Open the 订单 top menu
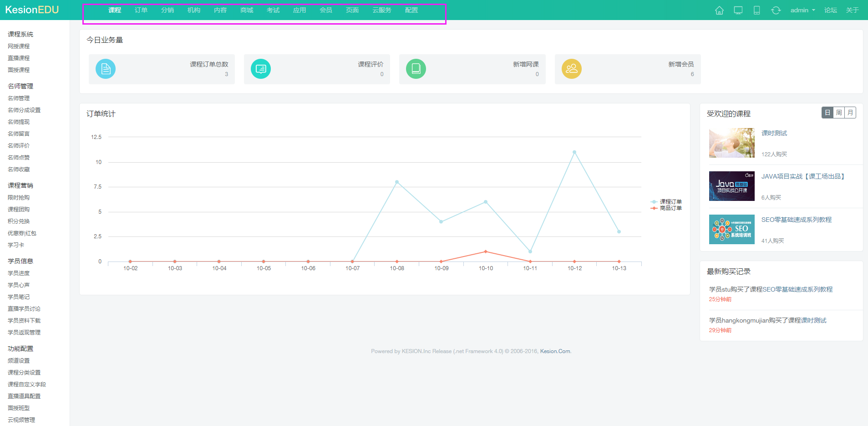 pyautogui.click(x=141, y=10)
